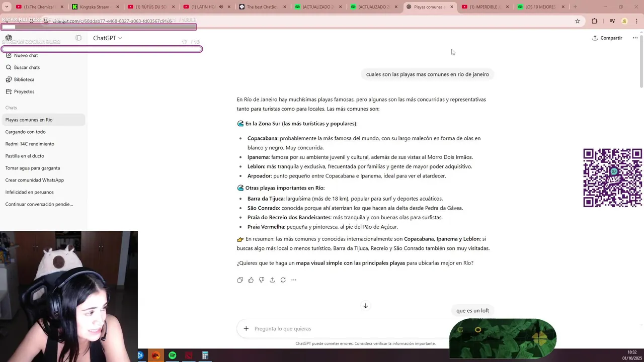Open chat 'Redmi 14C rendimiento'
Screen dimensions: 644x362
tap(43, 144)
